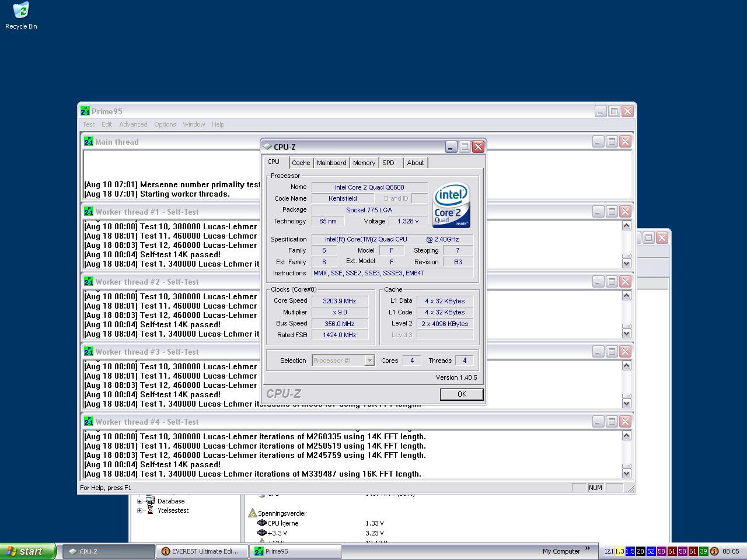
Task: Open the Advanced menu in Prime95
Action: pos(133,124)
